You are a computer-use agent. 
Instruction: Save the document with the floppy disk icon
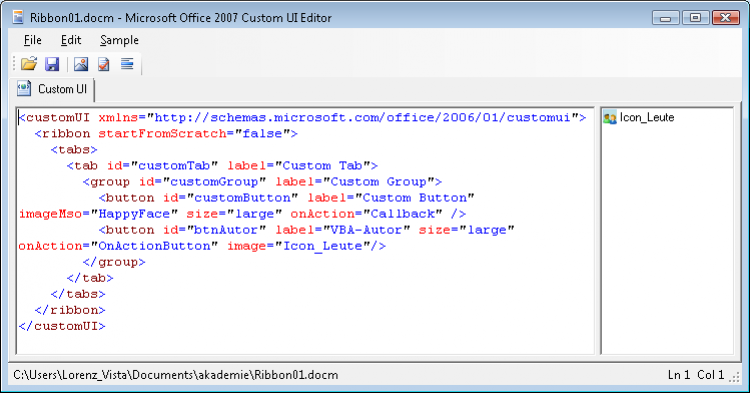pos(52,64)
